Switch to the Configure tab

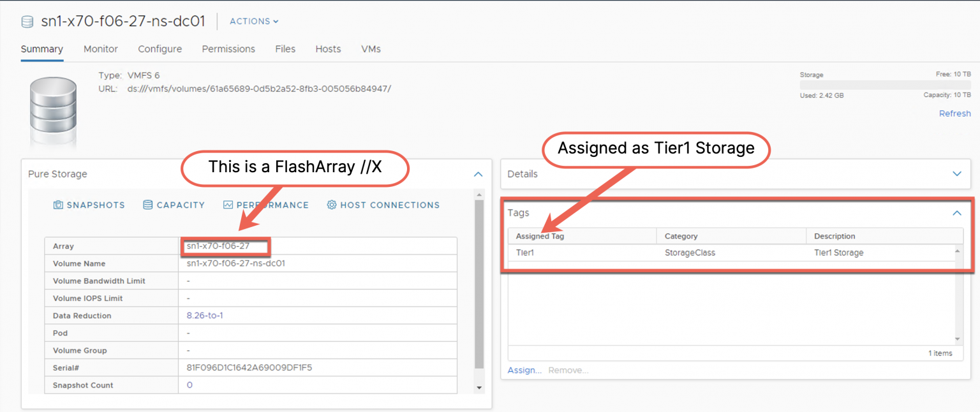tap(160, 49)
